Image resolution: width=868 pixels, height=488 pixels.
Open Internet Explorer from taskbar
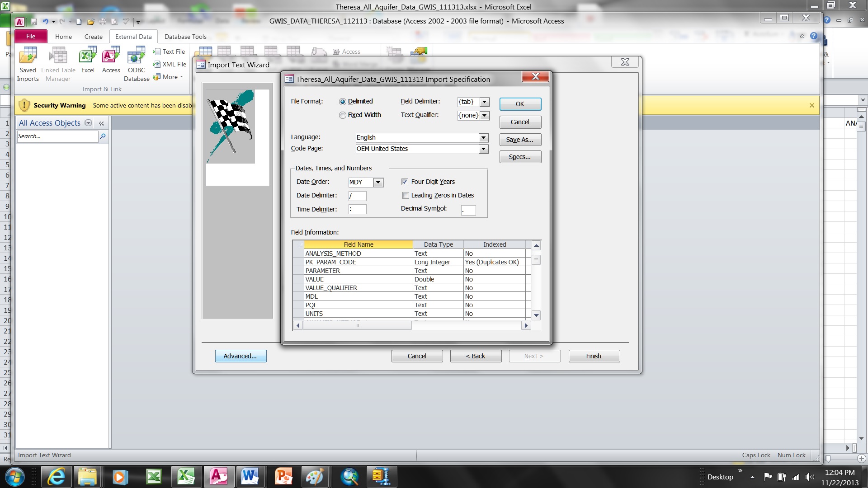(57, 477)
